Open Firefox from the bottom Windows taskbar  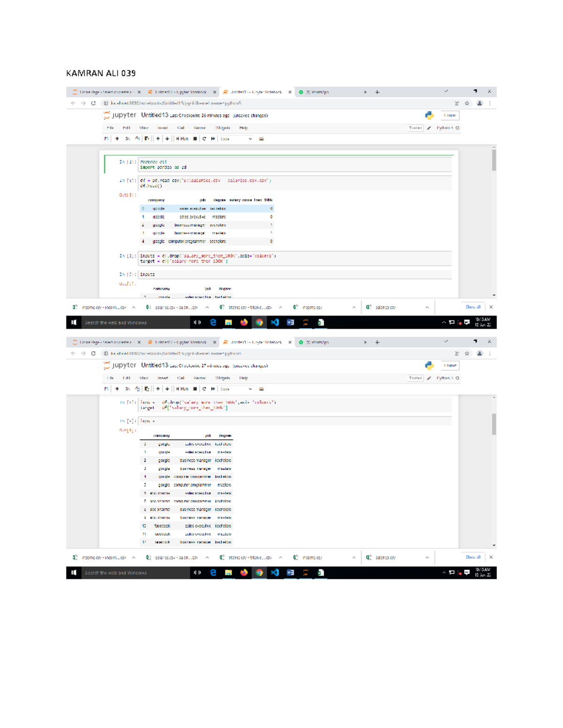click(x=243, y=572)
